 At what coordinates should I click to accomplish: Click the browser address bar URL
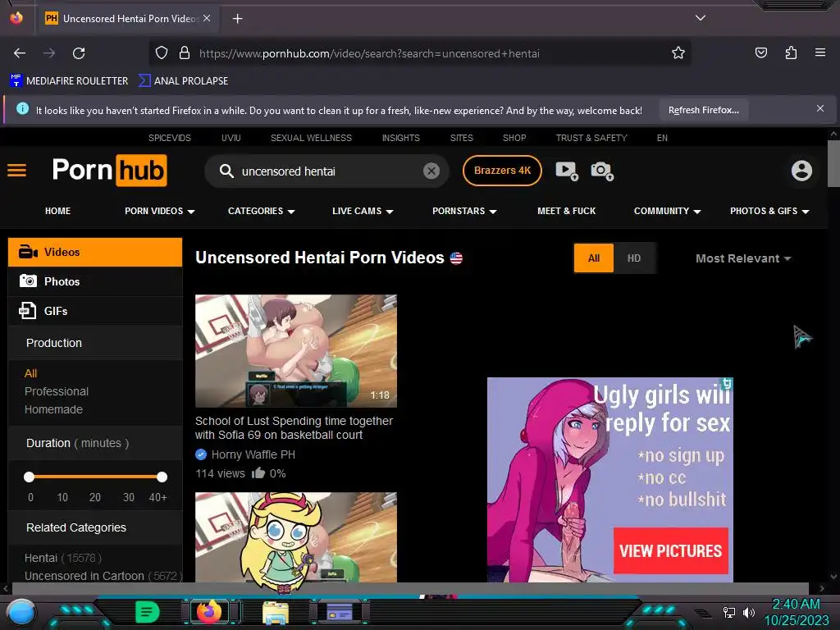pyautogui.click(x=369, y=53)
